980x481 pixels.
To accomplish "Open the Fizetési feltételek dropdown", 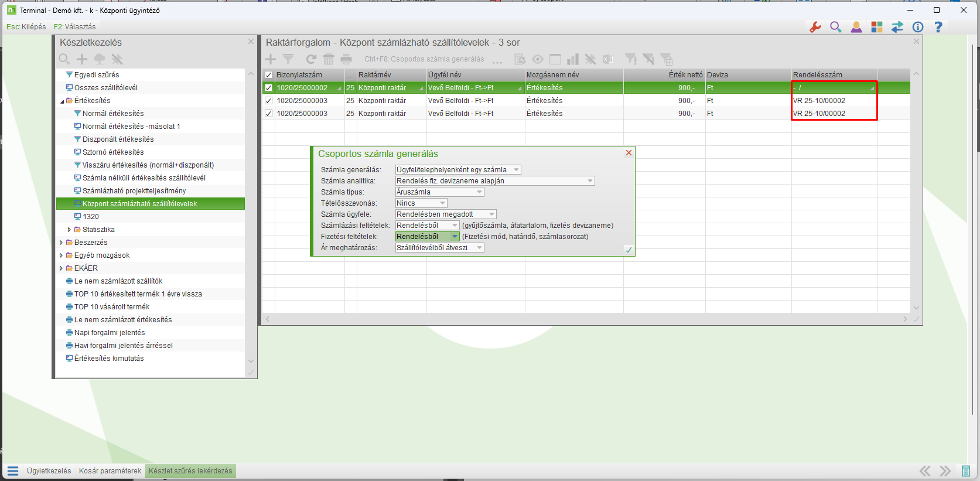I will tap(428, 237).
